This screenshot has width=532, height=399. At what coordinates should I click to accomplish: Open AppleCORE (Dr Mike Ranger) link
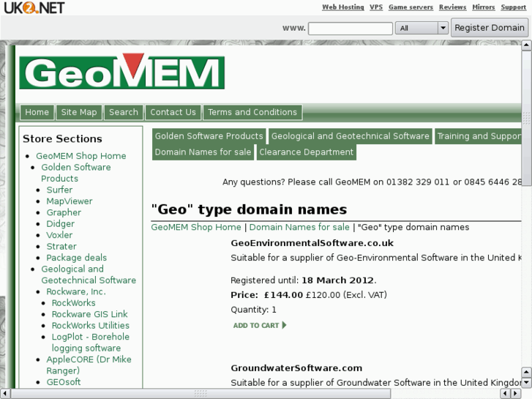[x=89, y=365]
